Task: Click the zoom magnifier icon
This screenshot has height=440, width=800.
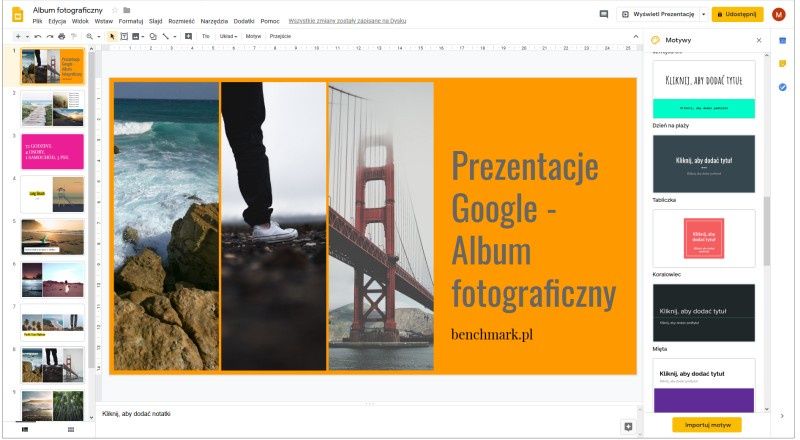Action: 90,36
